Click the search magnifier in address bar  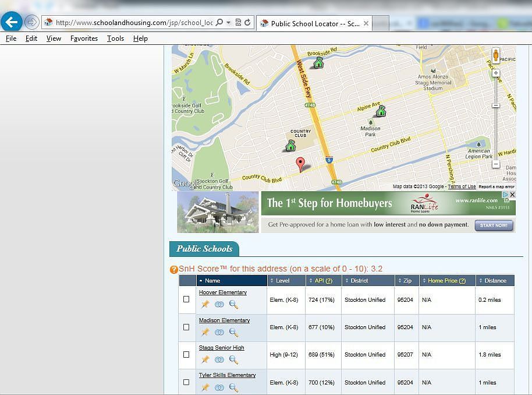[219, 22]
